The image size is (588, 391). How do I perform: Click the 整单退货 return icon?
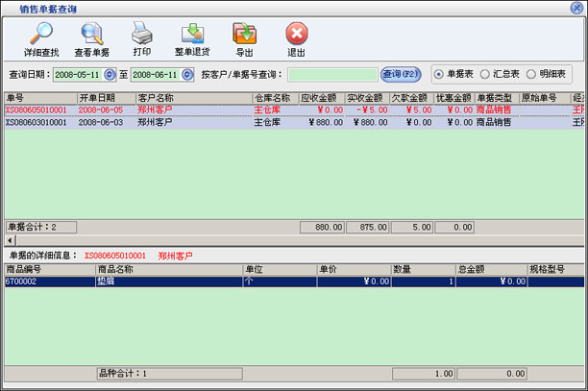tap(192, 35)
